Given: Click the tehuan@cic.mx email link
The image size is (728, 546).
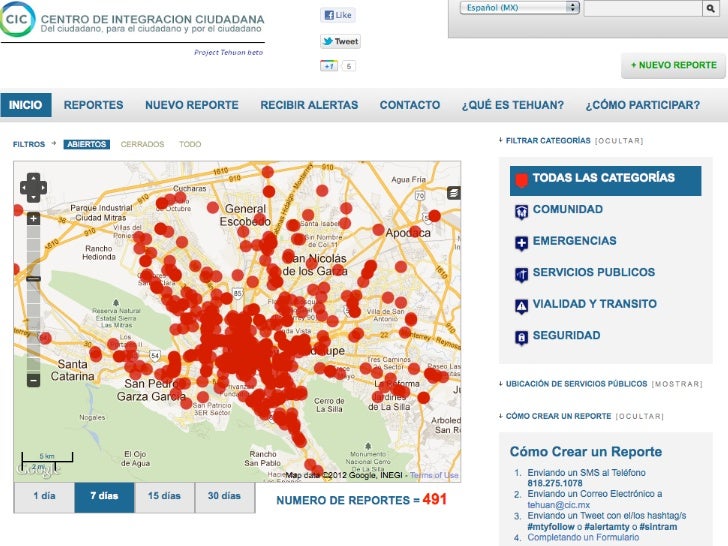Looking at the screenshot, I should tap(559, 505).
